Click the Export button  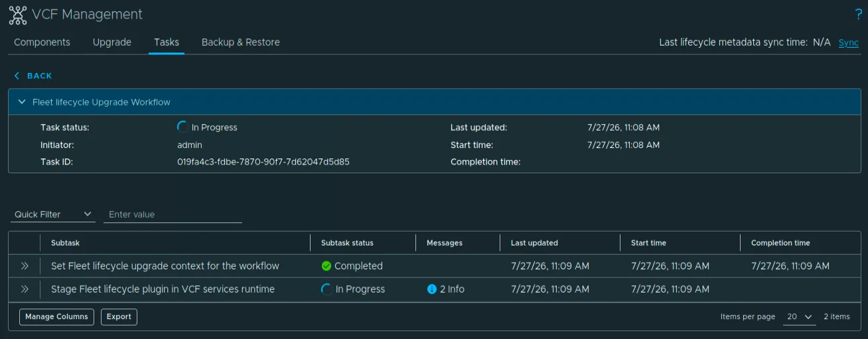tap(119, 317)
